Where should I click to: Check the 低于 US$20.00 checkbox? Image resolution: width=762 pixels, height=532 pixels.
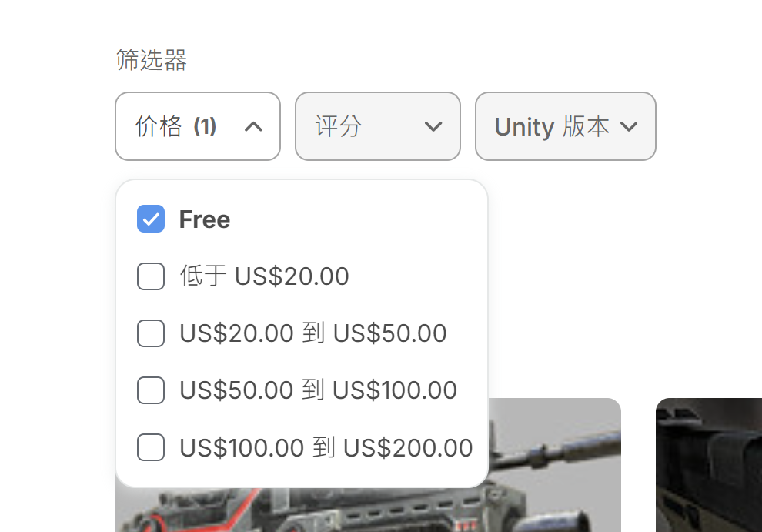pos(151,276)
